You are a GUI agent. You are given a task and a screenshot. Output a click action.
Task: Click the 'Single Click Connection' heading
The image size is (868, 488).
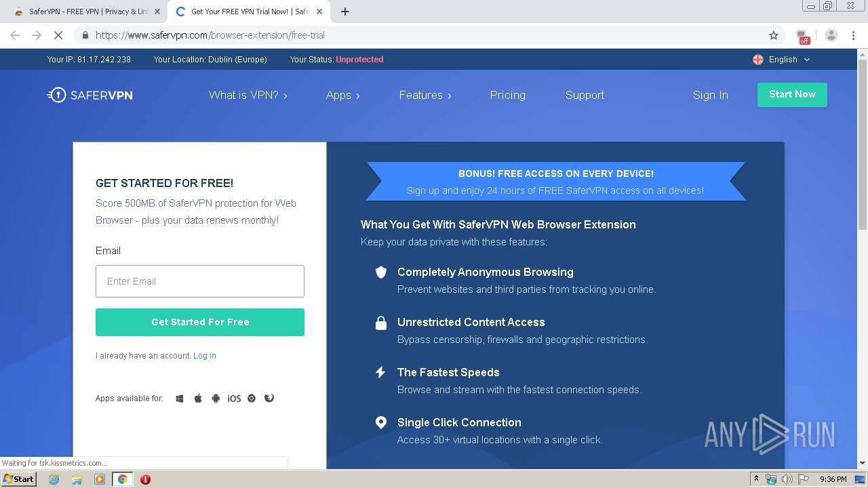pos(459,423)
